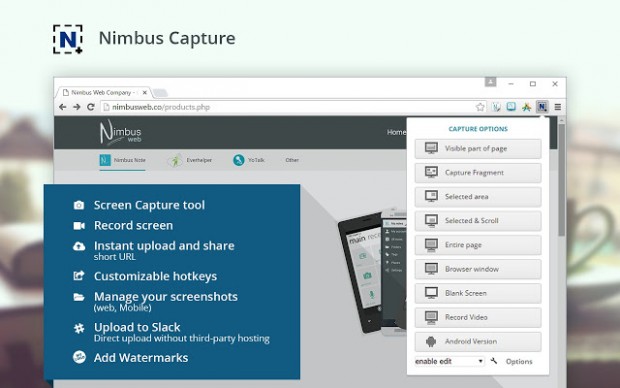The height and width of the screenshot is (388, 620).
Task: Reload the page with the refresh icon
Action: (91, 107)
